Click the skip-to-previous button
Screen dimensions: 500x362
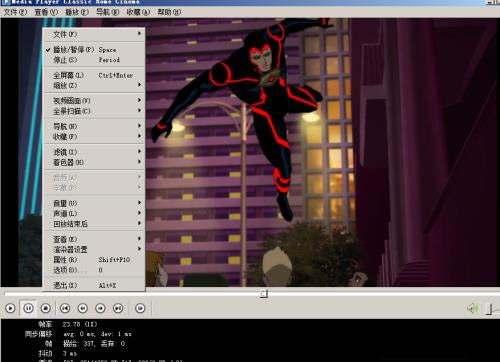pos(65,308)
